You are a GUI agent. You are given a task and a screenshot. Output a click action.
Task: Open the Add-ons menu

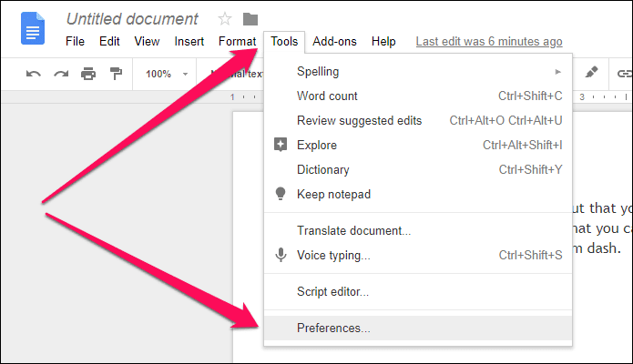[334, 41]
